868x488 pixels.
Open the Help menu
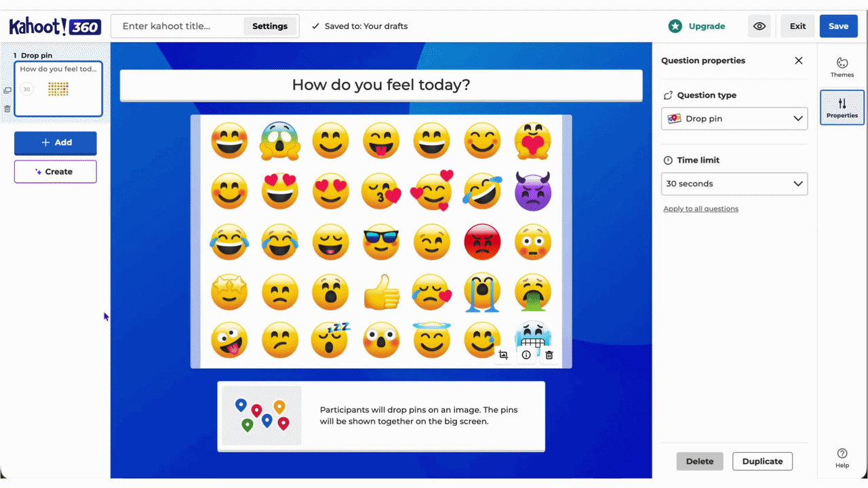coord(842,458)
